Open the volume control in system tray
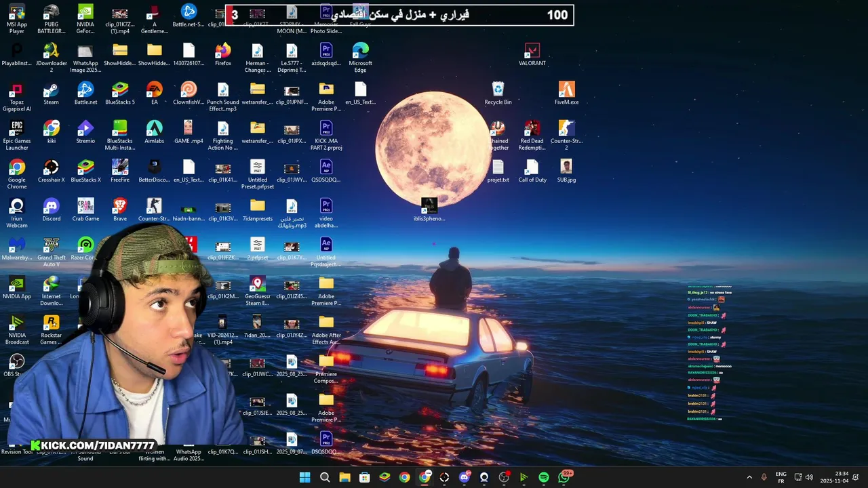This screenshot has width=868, height=488. 809,477
